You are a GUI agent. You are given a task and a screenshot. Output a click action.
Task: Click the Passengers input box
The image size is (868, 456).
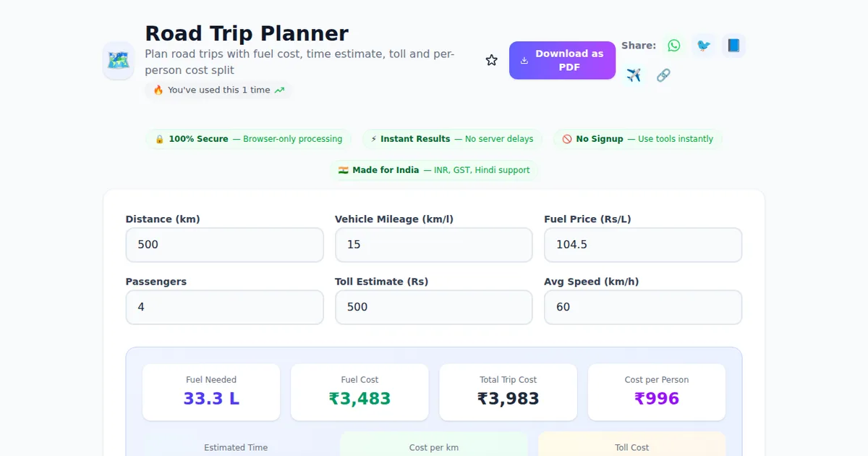224,307
